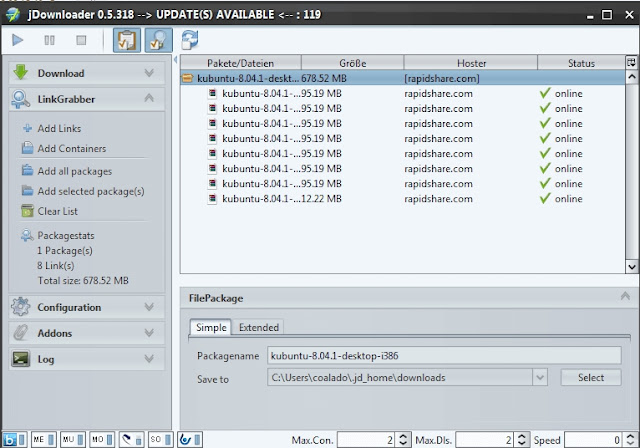Click the Configuration gear icon
Image resolution: width=640 pixels, height=448 pixels.
20,307
